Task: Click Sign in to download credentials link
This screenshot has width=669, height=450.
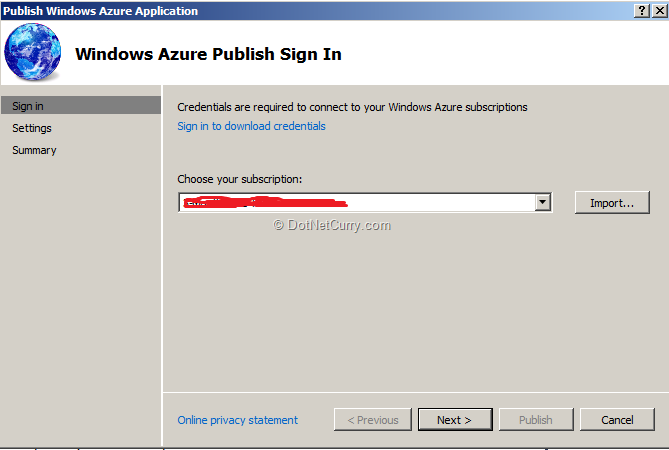Action: (x=251, y=126)
